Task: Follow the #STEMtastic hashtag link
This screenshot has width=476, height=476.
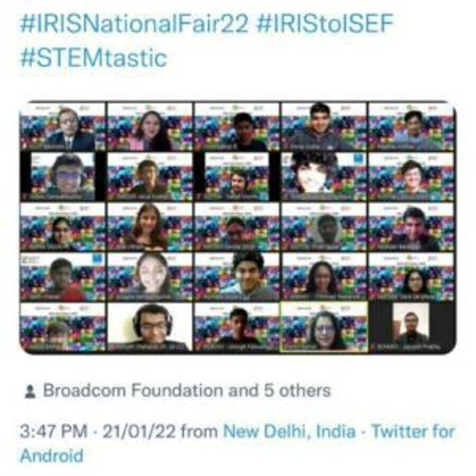Action: tap(94, 58)
